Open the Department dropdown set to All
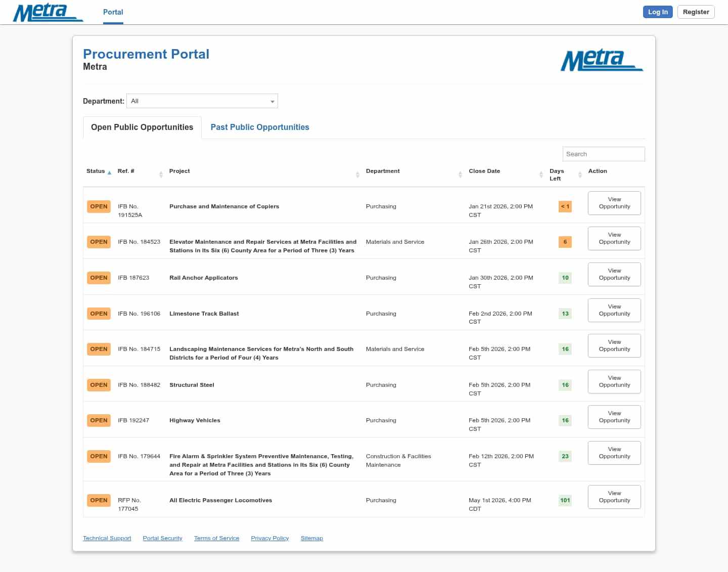The height and width of the screenshot is (572, 728). [202, 101]
